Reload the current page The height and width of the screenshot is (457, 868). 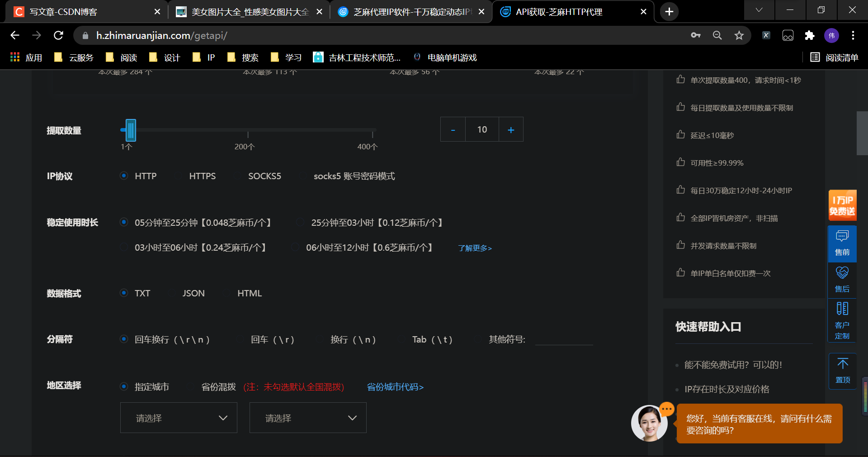click(x=58, y=35)
